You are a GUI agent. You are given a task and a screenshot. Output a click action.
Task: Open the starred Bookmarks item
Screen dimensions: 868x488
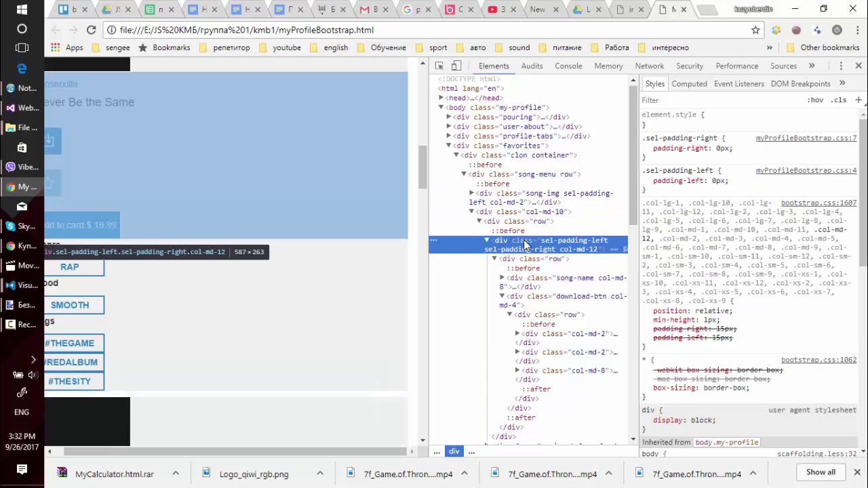(x=164, y=47)
